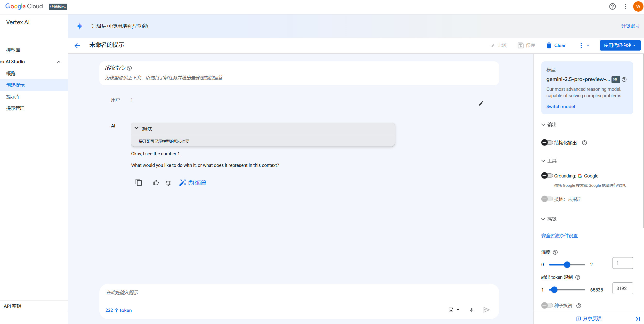Copy the AI response with copy icon
This screenshot has width=644, height=324.
[x=139, y=183]
